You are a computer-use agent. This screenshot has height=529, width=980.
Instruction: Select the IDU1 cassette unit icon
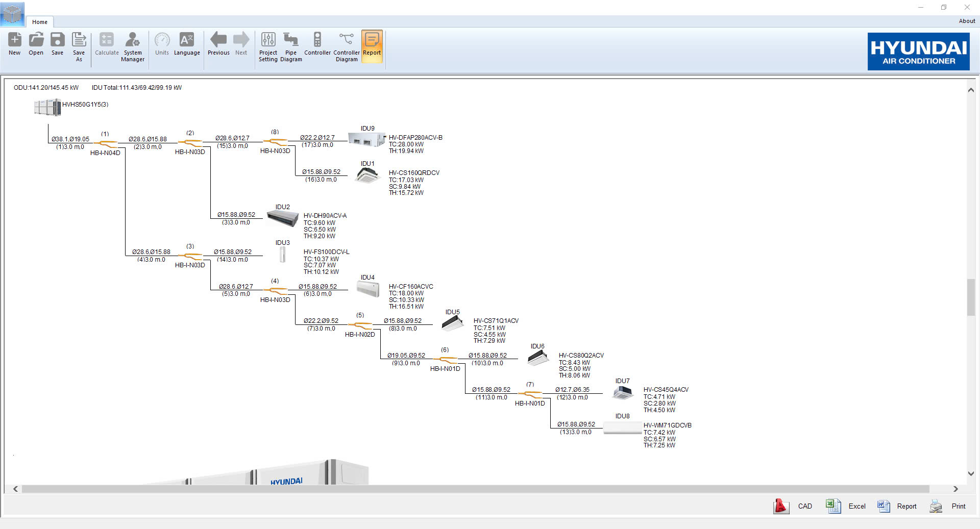point(367,175)
